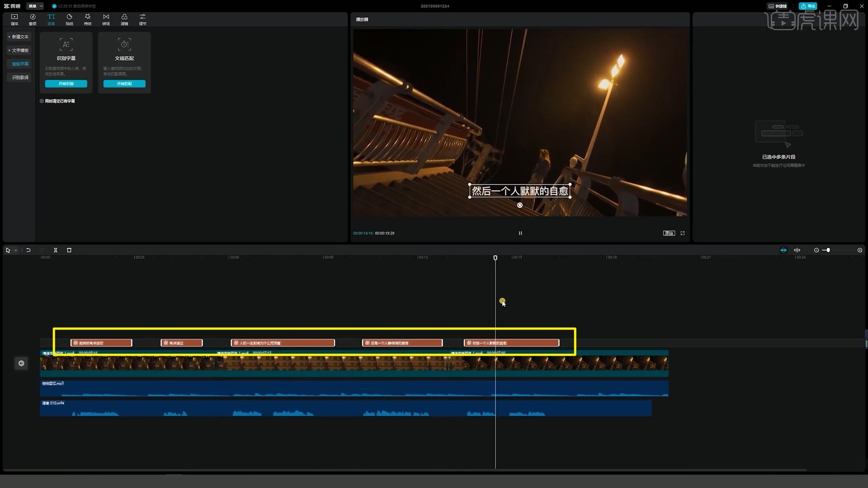Select the 文本 text tab
The height and width of the screenshot is (488, 868).
pyautogui.click(x=51, y=19)
